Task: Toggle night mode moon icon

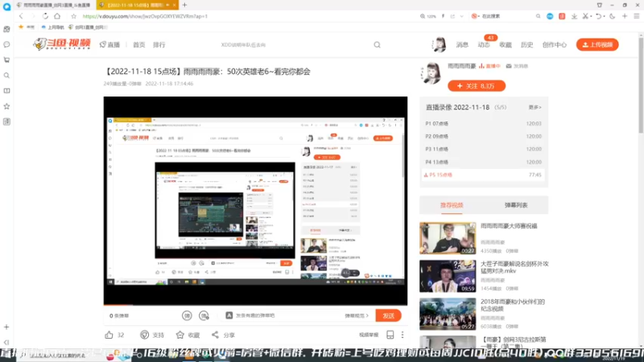Action: click(x=613, y=16)
